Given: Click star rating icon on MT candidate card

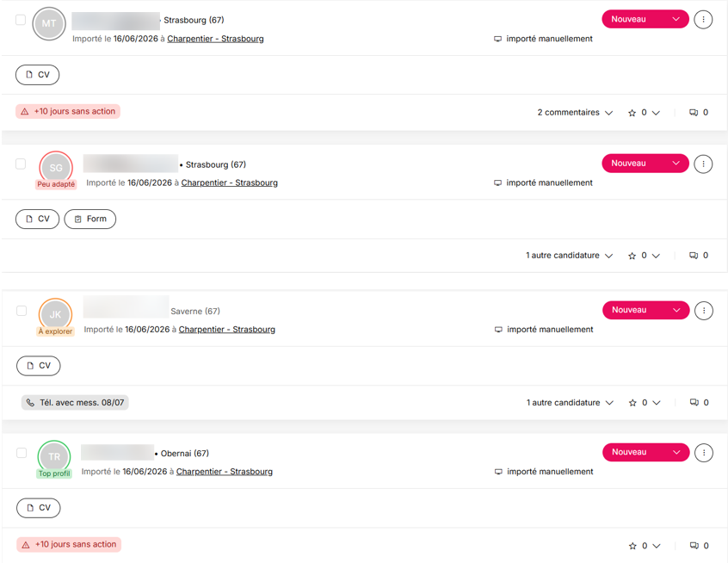Looking at the screenshot, I should coord(632,113).
